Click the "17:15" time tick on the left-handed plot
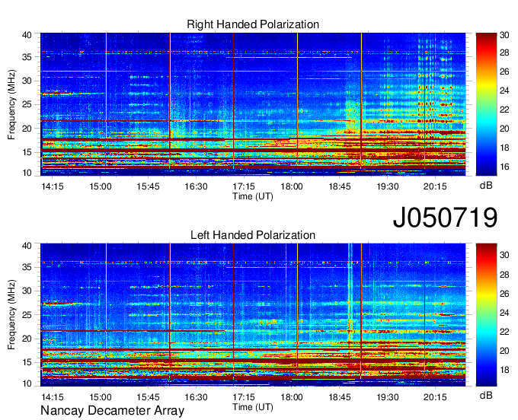Viewport: 518px width, 420px height. tap(244, 396)
